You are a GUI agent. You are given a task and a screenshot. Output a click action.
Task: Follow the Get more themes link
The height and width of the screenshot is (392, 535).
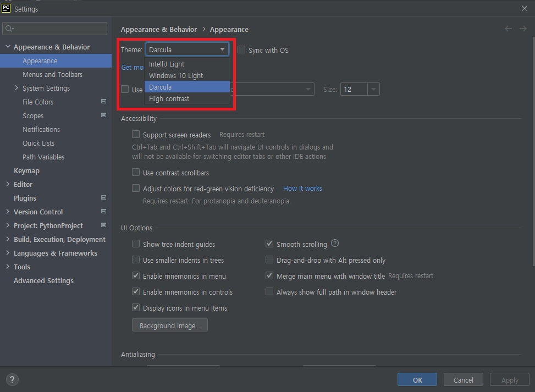(133, 67)
